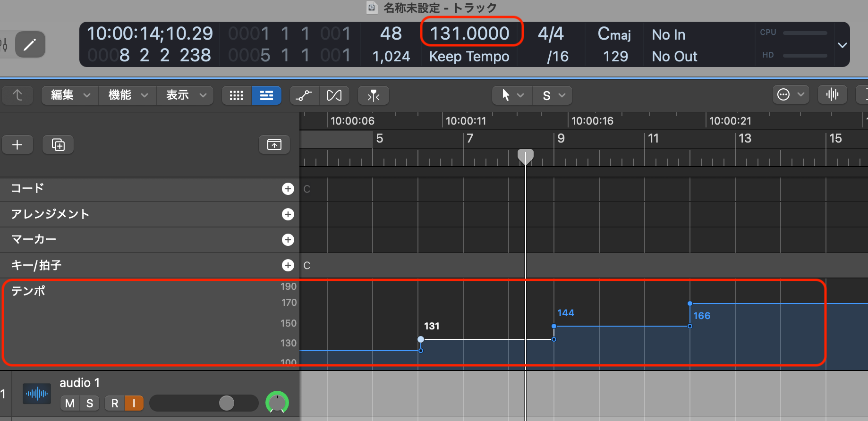Add a new track with plus button
This screenshot has height=421, width=868.
tap(17, 144)
